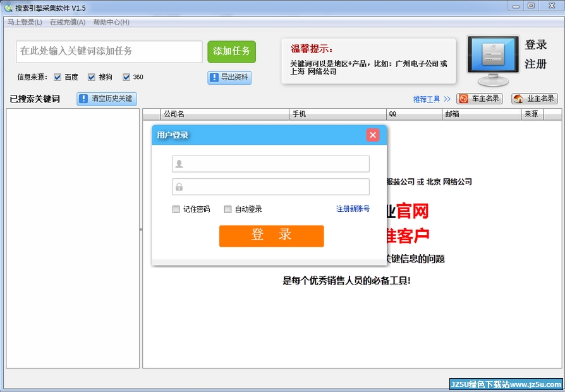Open the 业主名录 tool button
Viewport: 565px width, 392px height.
tap(535, 99)
